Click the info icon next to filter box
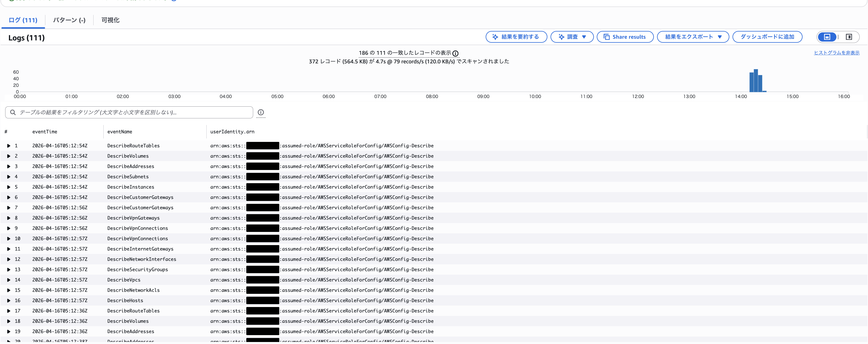This screenshot has width=868, height=344. point(261,112)
